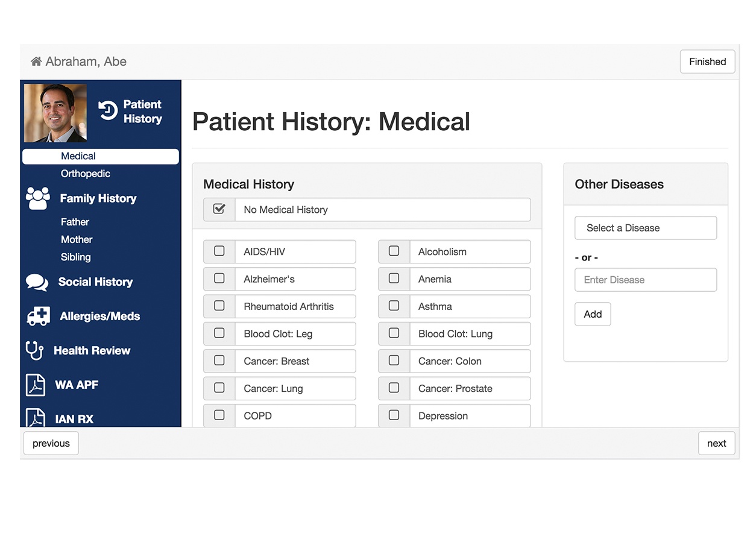Select the Blood Clot: Leg checkbox
The image size is (756, 539).
[219, 333]
